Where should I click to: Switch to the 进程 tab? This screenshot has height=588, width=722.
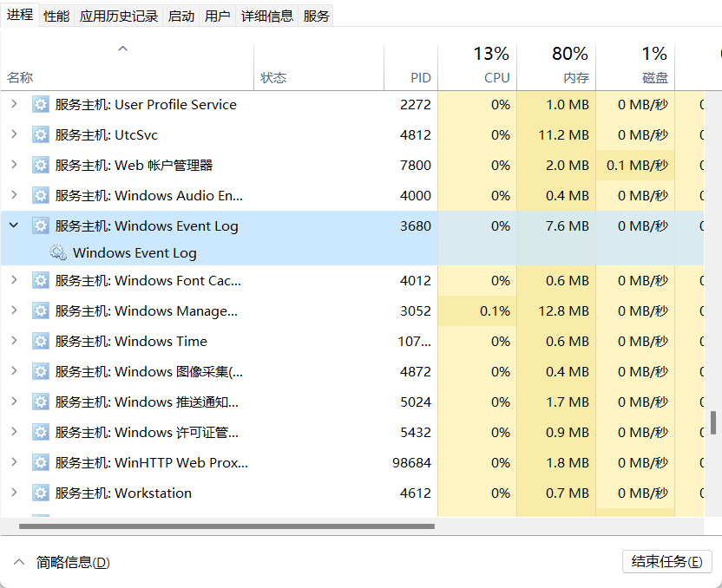pos(20,15)
